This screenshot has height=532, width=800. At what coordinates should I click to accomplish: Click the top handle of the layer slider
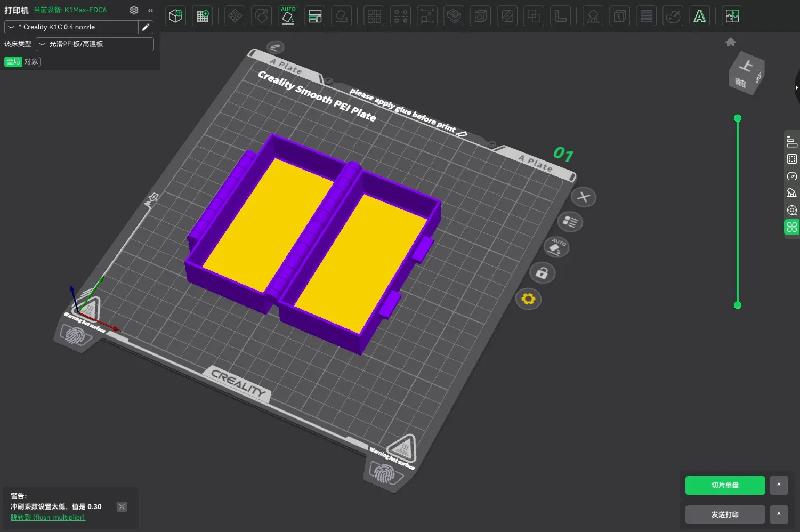click(738, 118)
